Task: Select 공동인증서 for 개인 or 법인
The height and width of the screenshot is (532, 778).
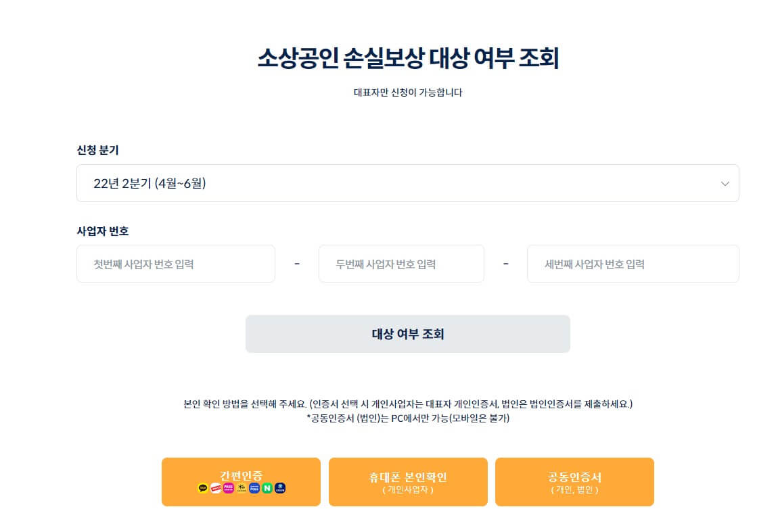Action: (x=574, y=481)
